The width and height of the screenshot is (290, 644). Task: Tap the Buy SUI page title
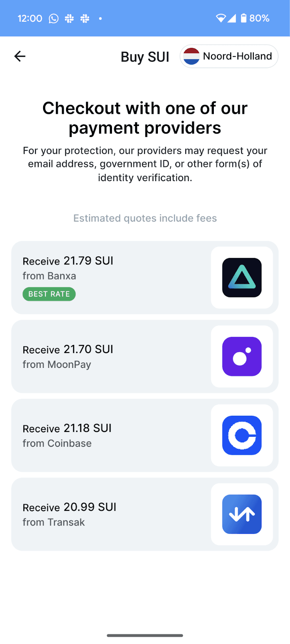pyautogui.click(x=145, y=57)
